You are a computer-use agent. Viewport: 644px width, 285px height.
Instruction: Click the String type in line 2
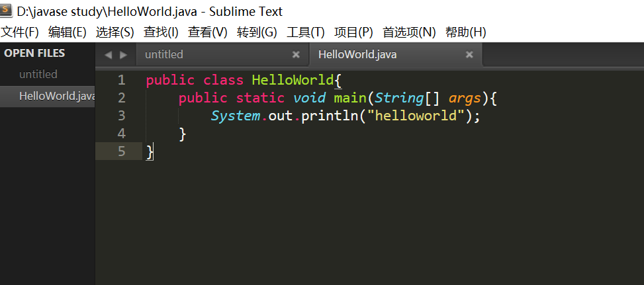(x=399, y=98)
